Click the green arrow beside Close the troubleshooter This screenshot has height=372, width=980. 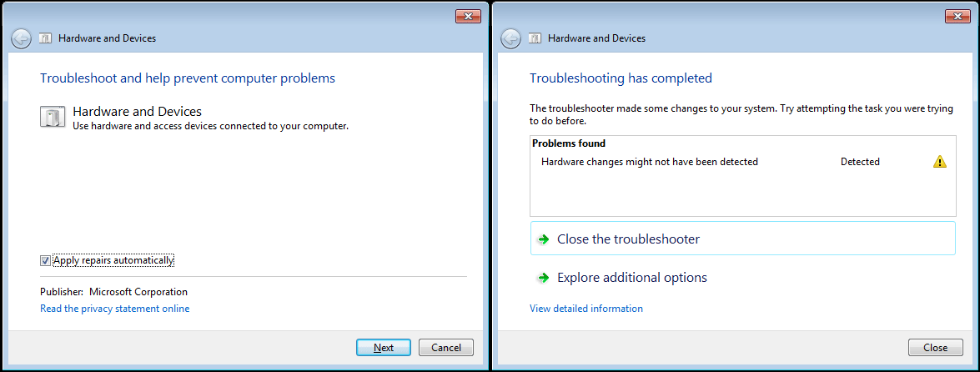(543, 239)
